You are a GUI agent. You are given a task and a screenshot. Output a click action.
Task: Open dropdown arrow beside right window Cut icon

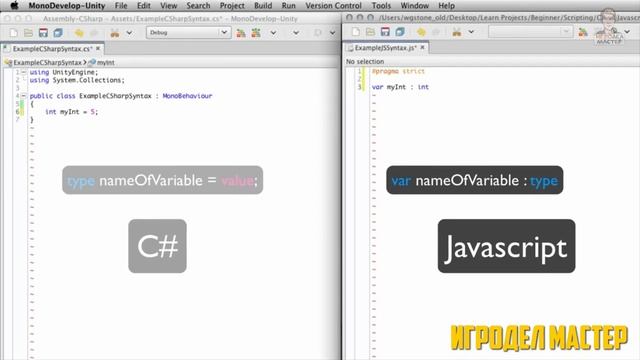tap(471, 32)
